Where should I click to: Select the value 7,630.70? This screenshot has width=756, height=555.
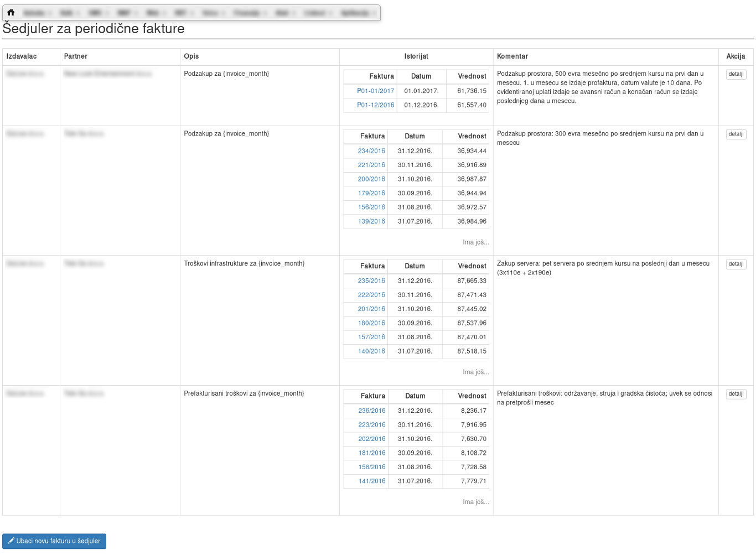click(x=474, y=439)
